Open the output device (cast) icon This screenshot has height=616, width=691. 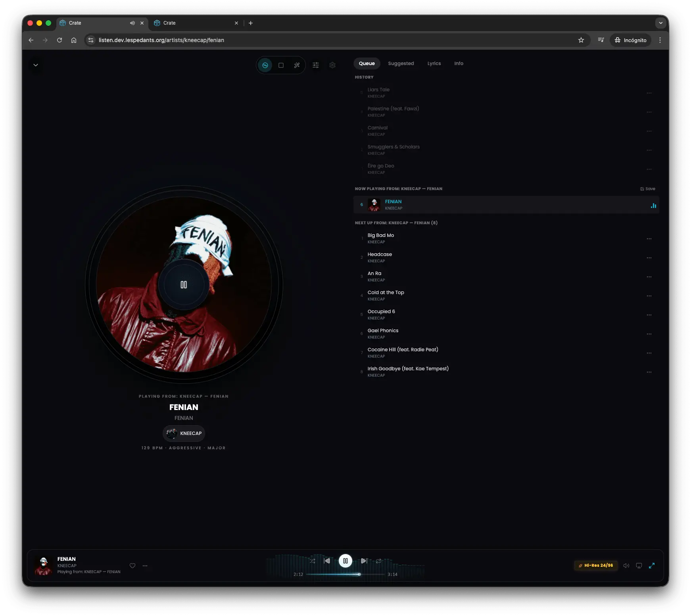pos(639,566)
